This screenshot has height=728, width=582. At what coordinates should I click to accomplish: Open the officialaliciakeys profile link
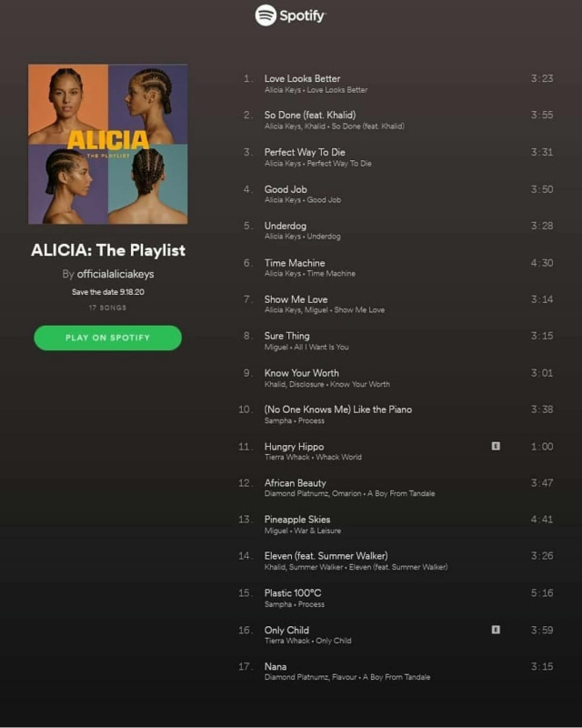115,274
